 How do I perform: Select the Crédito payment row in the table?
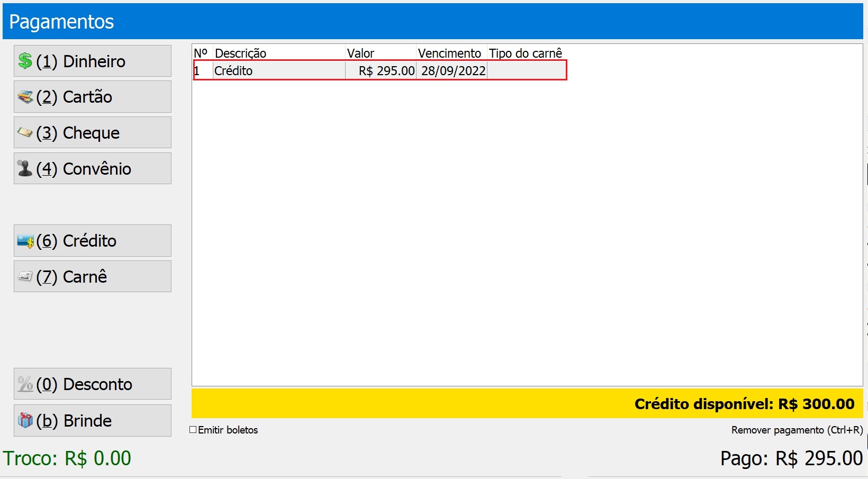(370, 70)
